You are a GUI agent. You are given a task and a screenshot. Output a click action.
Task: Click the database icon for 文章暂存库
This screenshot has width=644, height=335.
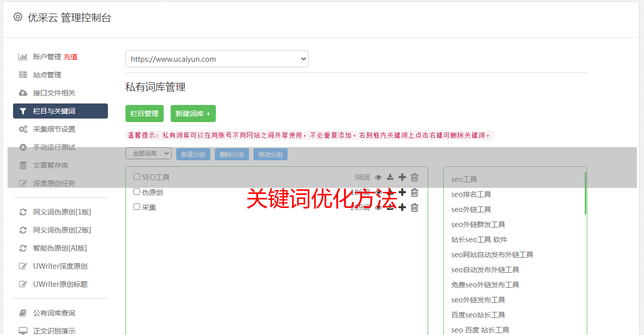coord(23,165)
